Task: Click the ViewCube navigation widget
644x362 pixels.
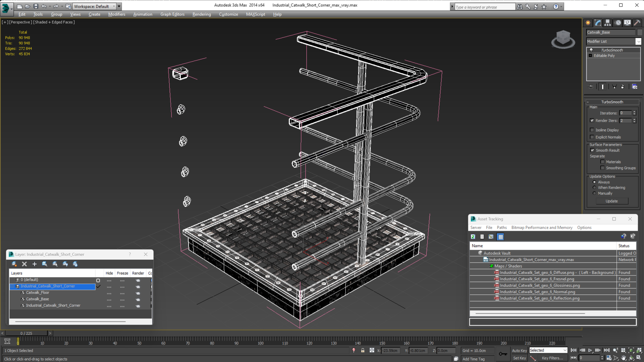Action: click(x=563, y=39)
